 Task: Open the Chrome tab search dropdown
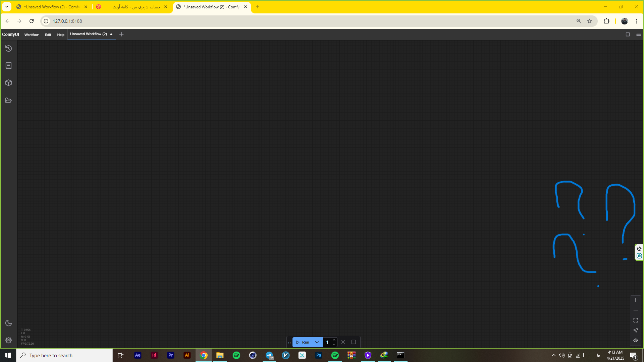click(x=7, y=7)
